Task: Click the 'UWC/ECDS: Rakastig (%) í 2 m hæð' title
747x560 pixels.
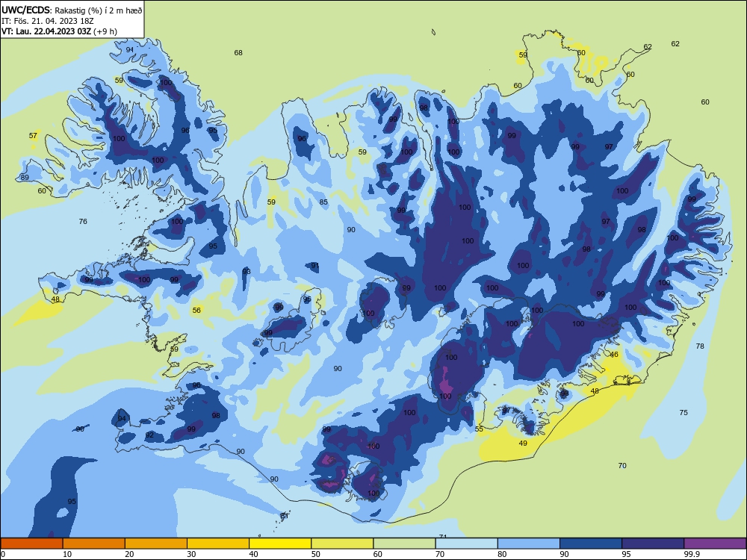Action: click(72, 10)
